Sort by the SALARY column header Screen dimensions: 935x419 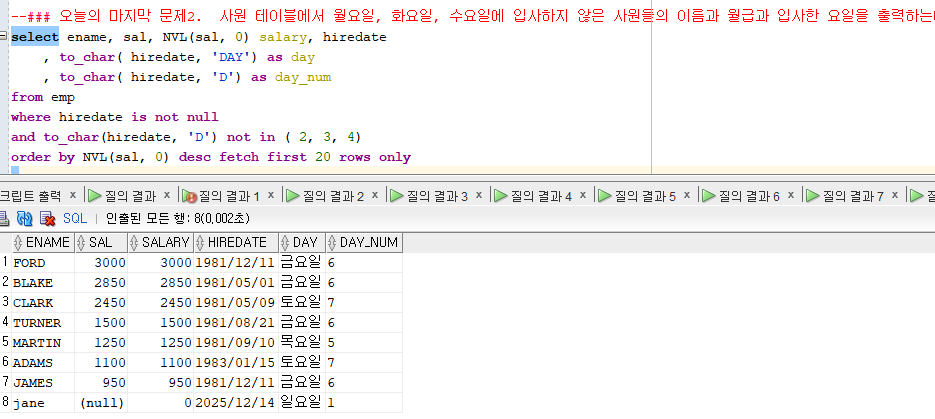pyautogui.click(x=160, y=243)
